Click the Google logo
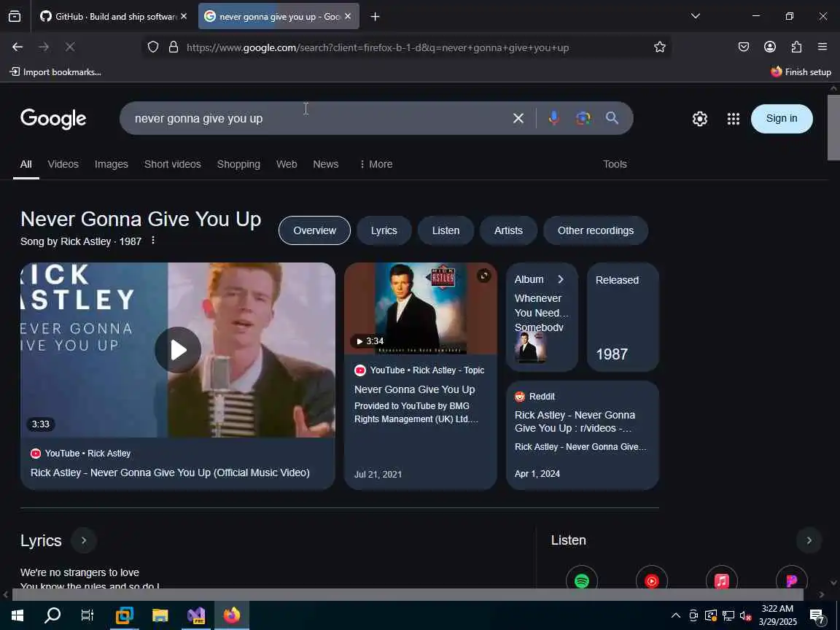This screenshot has width=840, height=630. (53, 118)
